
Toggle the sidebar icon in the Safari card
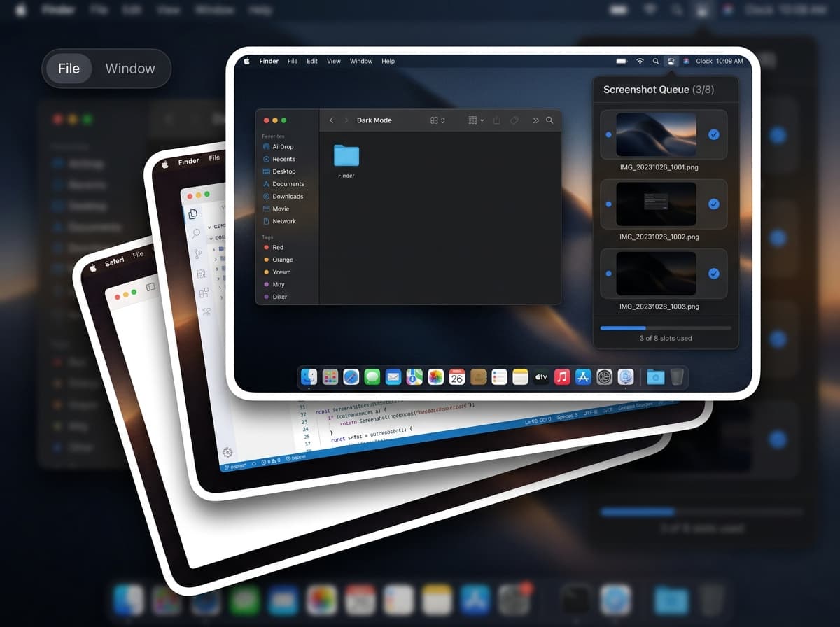(150, 287)
